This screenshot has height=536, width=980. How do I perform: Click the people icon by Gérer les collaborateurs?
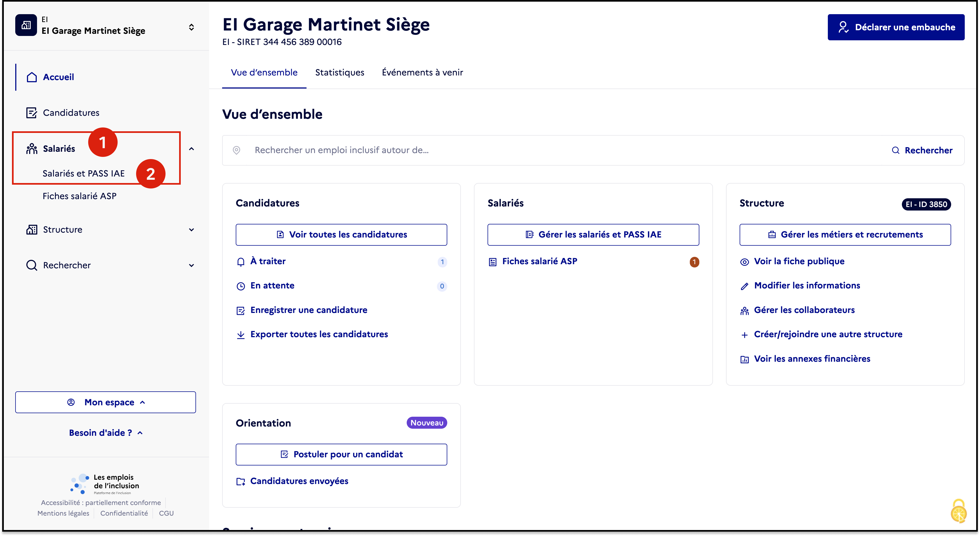(744, 311)
